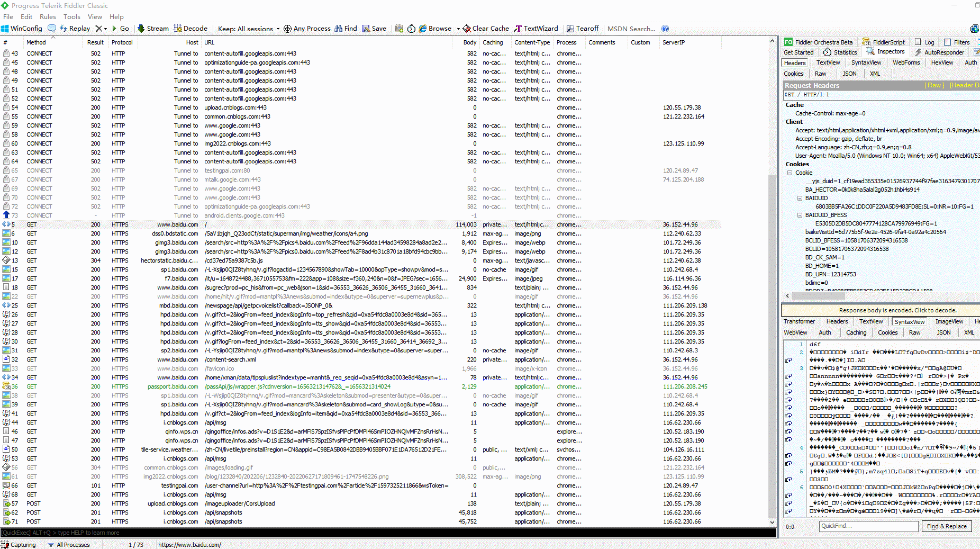
Task: Click 'Response body is encoded' decode bar
Action: coord(881,310)
